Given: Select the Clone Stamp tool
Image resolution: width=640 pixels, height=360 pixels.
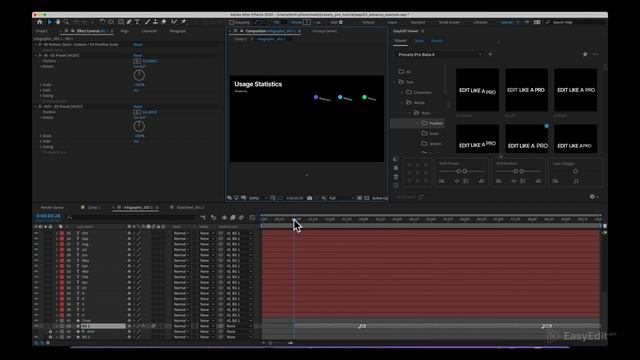Looking at the screenshot, I should pyautogui.click(x=156, y=22).
